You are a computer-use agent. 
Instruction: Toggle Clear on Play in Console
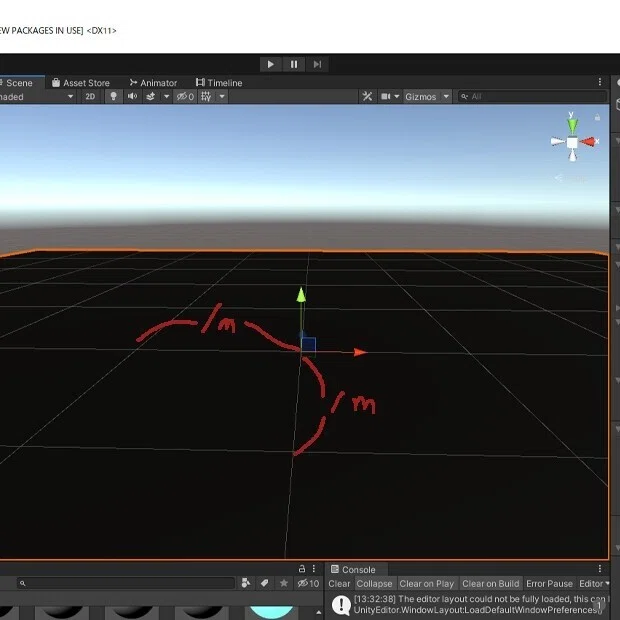427,584
